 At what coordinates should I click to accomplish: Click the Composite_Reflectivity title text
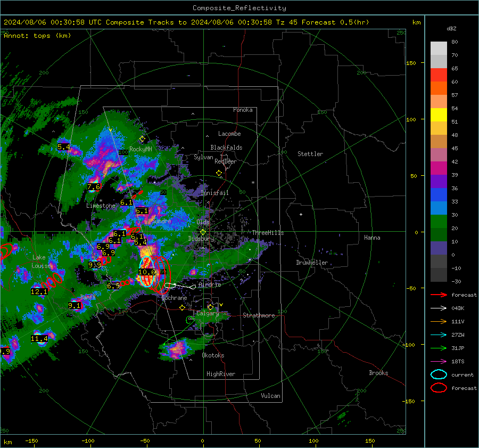pyautogui.click(x=240, y=8)
